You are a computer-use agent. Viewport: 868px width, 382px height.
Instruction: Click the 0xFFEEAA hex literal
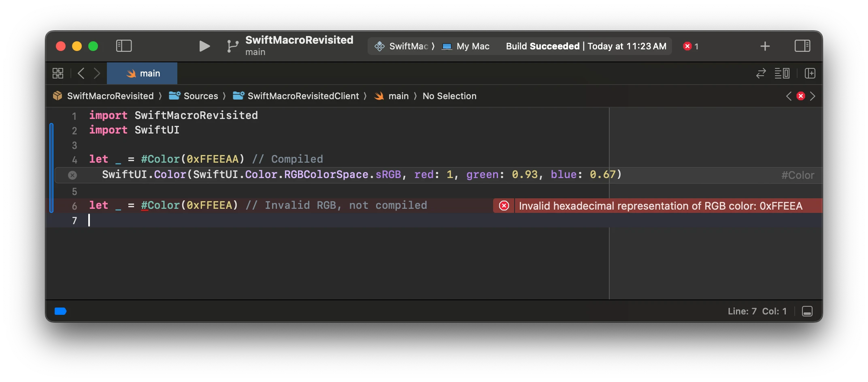(x=213, y=159)
